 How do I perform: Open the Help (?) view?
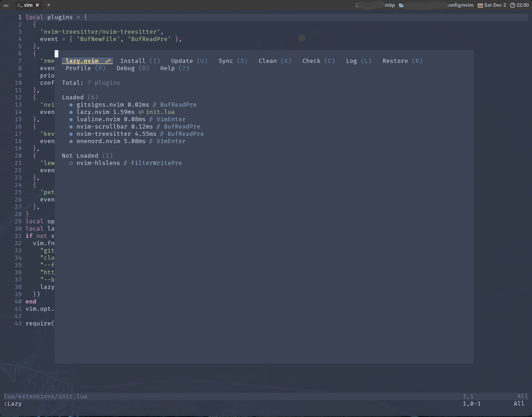tap(174, 68)
